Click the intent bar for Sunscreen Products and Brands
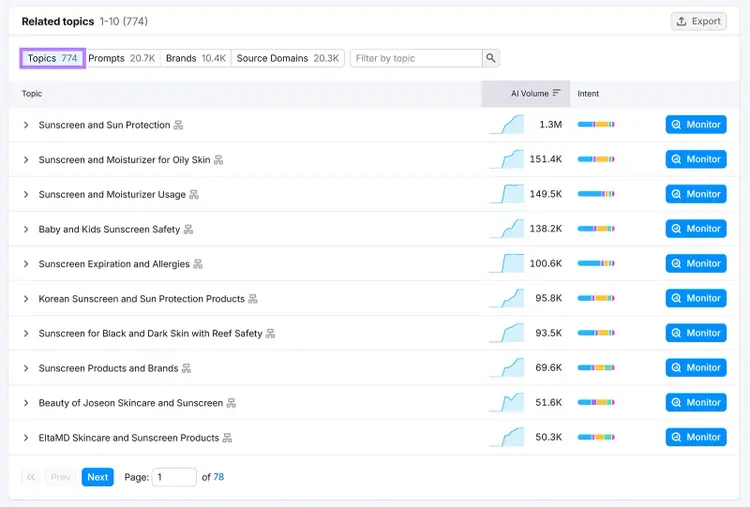750x507 pixels. click(x=596, y=368)
